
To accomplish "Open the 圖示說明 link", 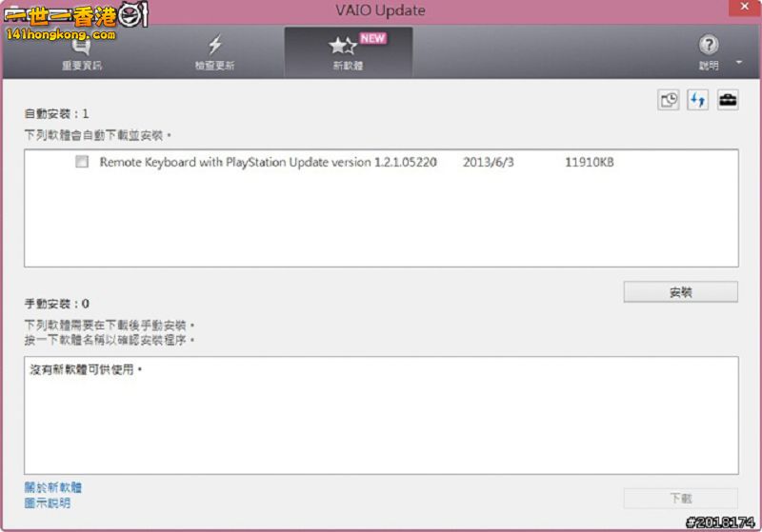I will click(x=47, y=502).
